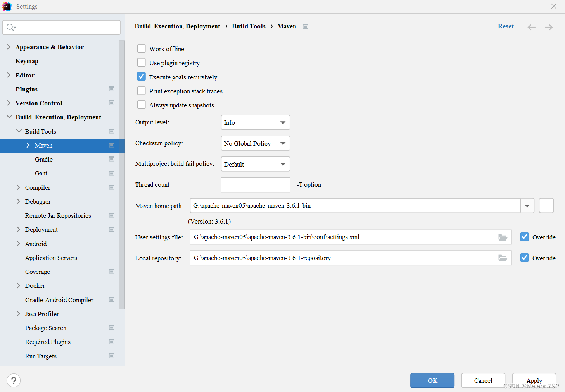Click the help question mark icon
The width and height of the screenshot is (565, 392).
click(x=14, y=380)
